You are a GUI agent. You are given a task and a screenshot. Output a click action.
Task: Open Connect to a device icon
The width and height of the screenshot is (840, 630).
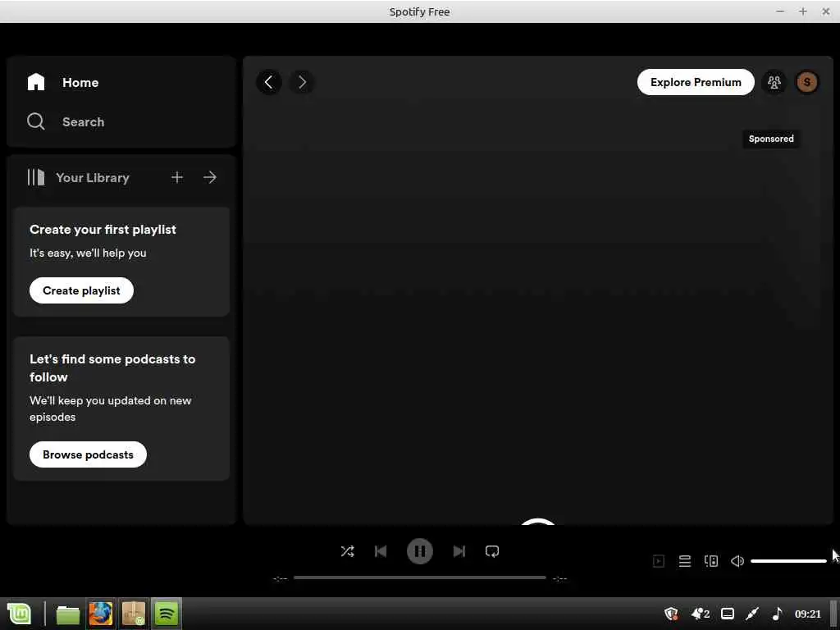[711, 561]
